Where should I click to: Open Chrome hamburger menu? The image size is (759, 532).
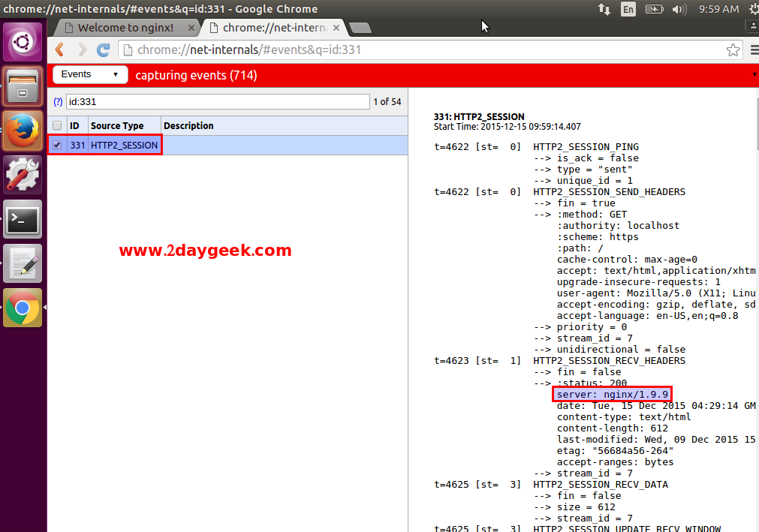754,50
